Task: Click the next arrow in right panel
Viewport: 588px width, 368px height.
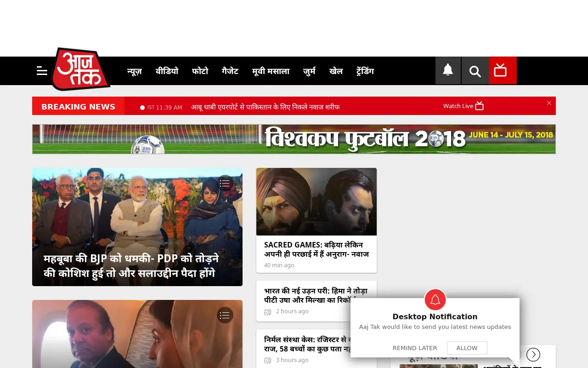Action: point(533,355)
